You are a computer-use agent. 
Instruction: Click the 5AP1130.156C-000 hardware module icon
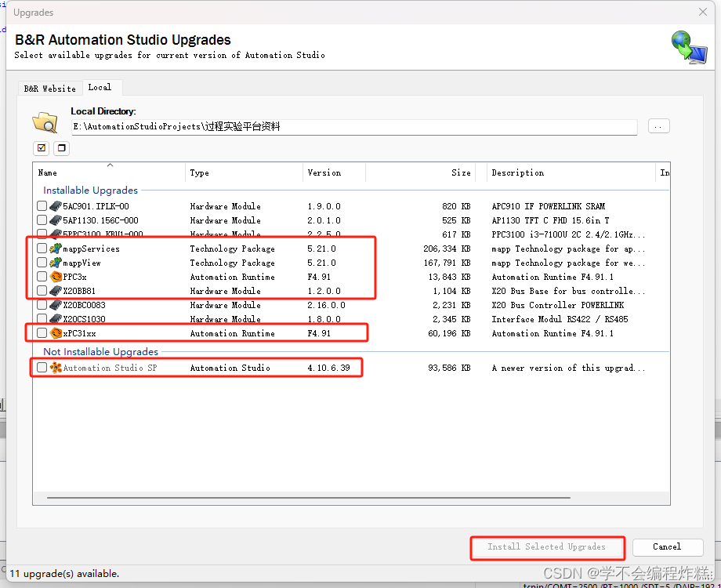coord(56,220)
